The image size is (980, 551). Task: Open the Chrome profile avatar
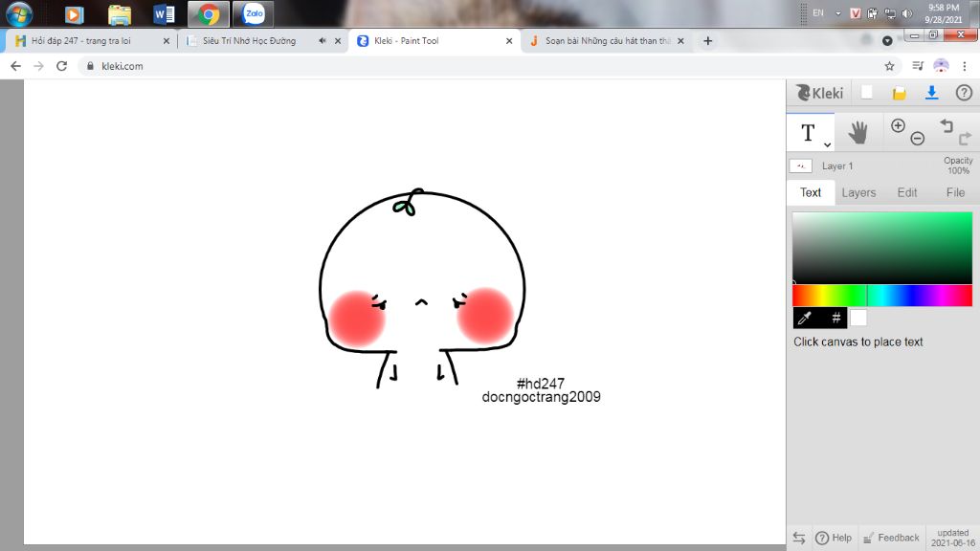point(941,66)
